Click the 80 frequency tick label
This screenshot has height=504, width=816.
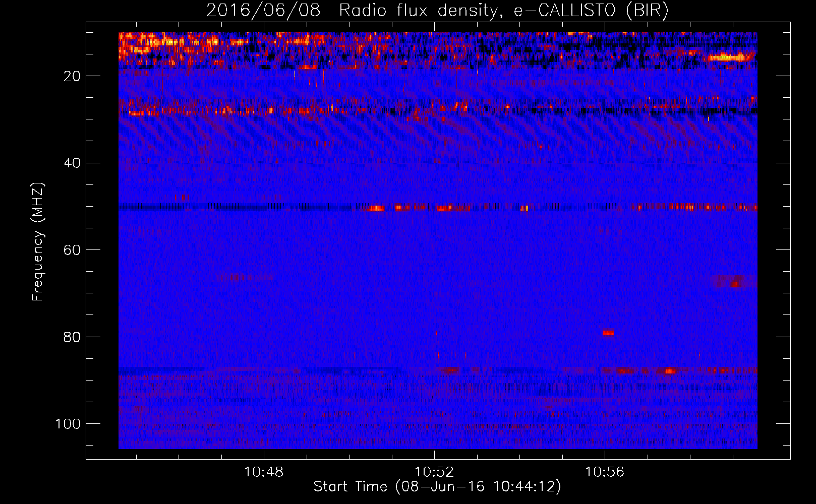[72, 337]
